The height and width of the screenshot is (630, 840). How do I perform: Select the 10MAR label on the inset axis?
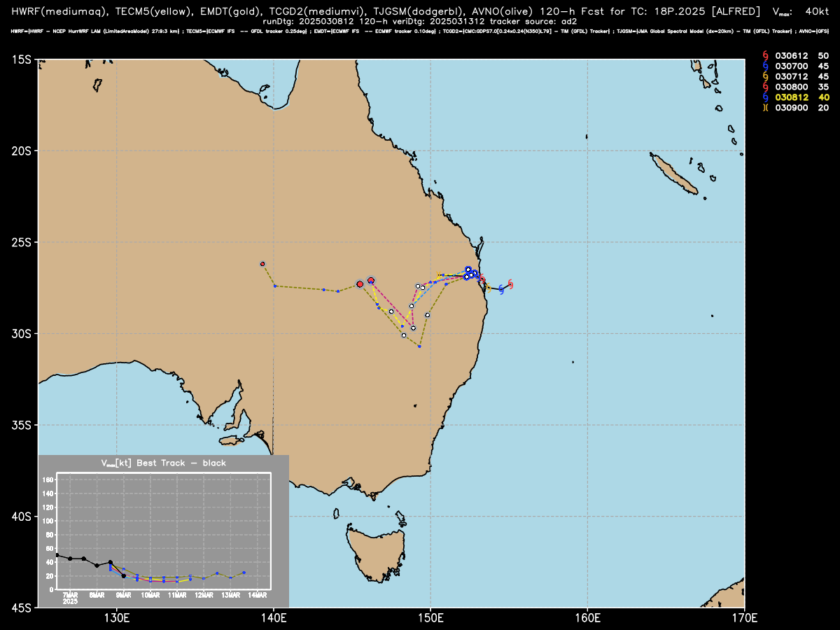click(150, 595)
